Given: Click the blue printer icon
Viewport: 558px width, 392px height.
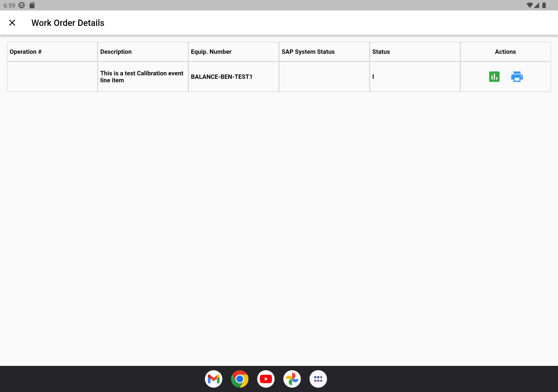Looking at the screenshot, I should point(517,77).
